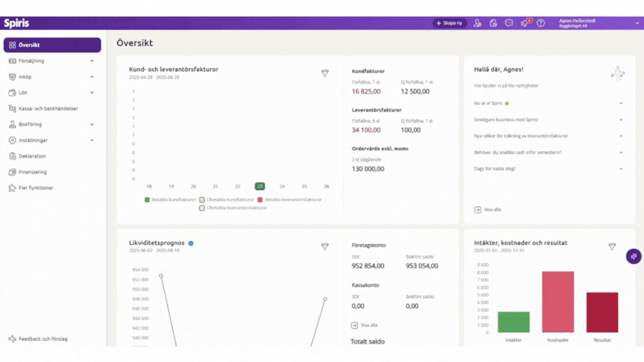Click the Skapa ny button
644x362 pixels.
click(x=449, y=23)
